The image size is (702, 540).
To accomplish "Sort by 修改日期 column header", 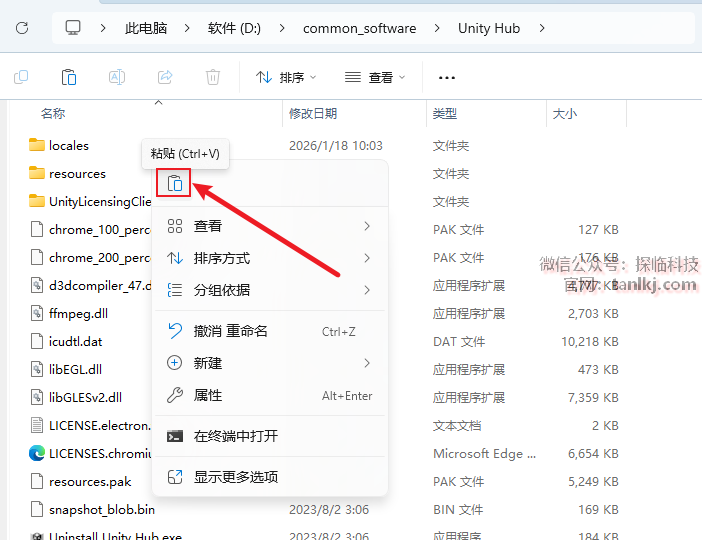I will point(312,113).
